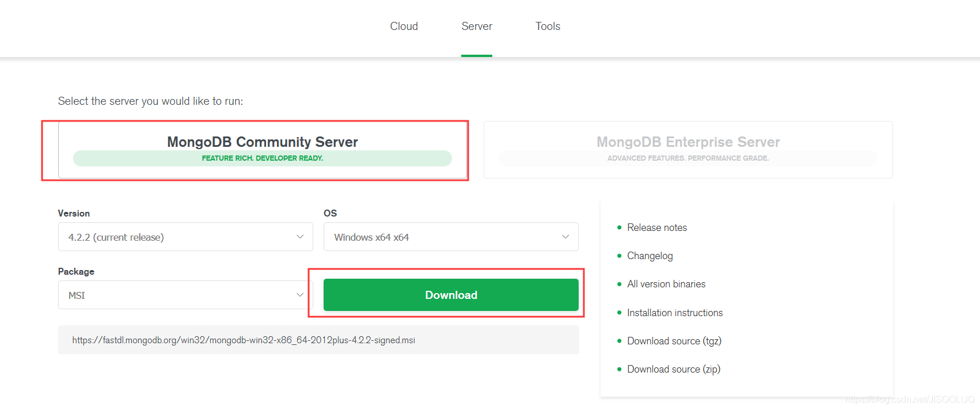
Task: Click the chevron arrow in OS selector
Action: point(565,237)
